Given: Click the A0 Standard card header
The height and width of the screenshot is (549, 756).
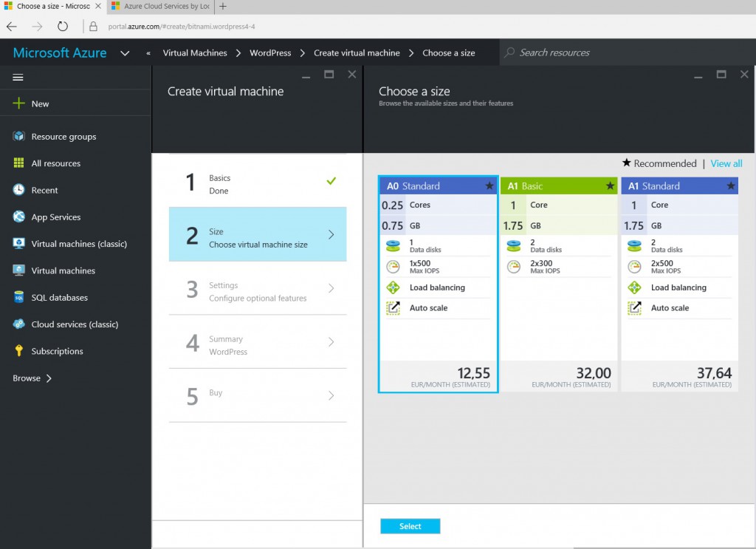Looking at the screenshot, I should pyautogui.click(x=438, y=185).
